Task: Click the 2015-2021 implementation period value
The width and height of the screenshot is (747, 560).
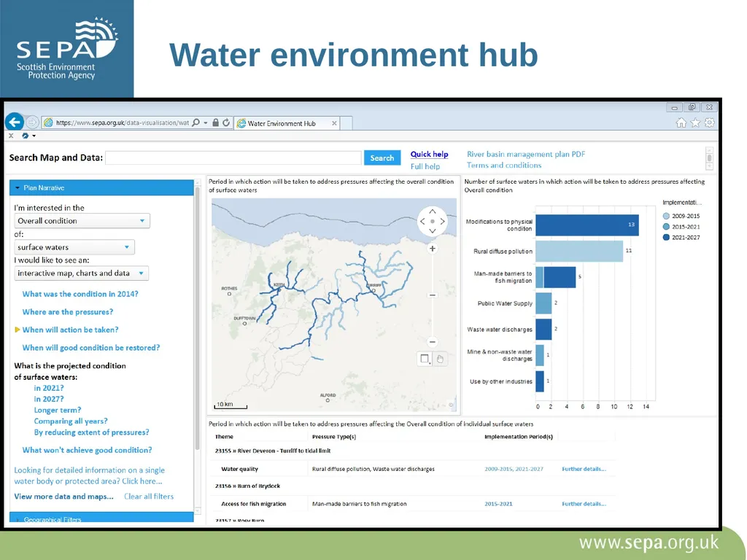Action: (x=498, y=504)
